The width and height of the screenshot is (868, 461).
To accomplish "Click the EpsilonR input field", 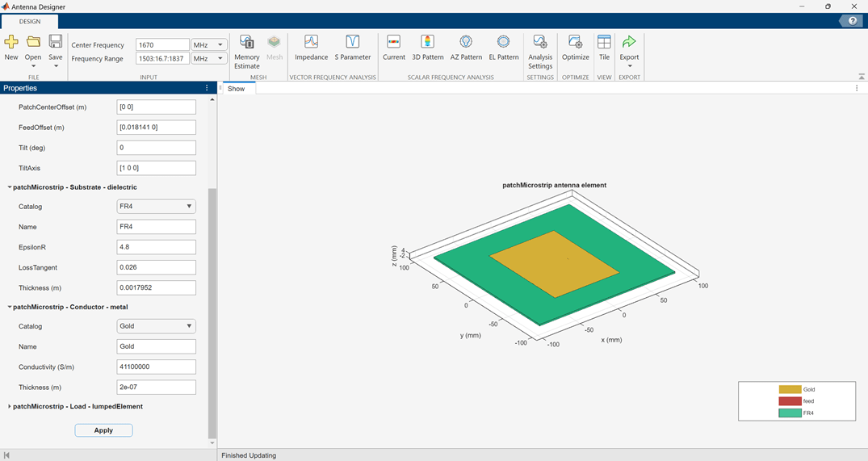I will 156,247.
